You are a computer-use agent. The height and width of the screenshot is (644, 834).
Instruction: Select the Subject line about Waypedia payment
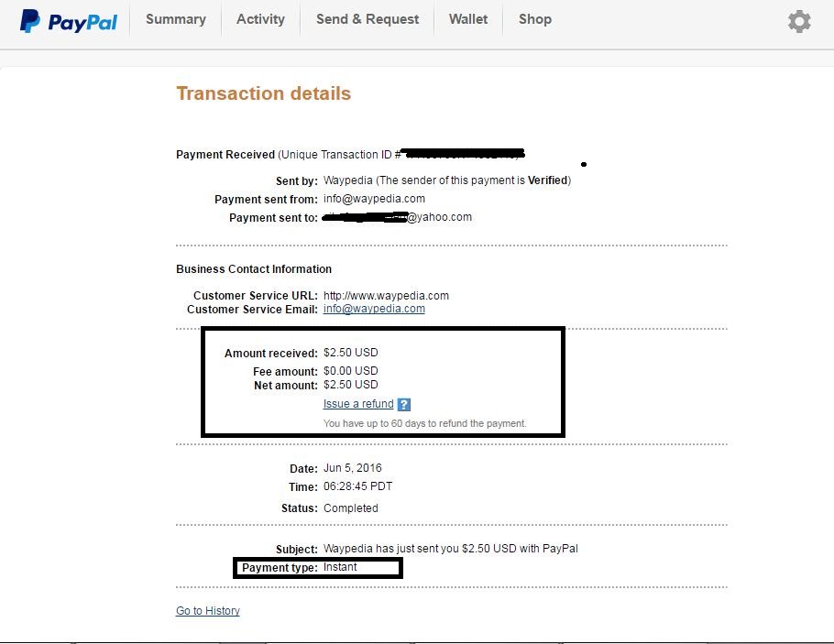[451, 549]
